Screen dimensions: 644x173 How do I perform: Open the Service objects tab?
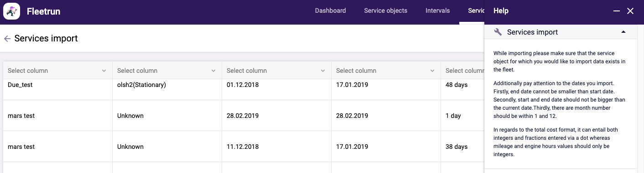pos(385,10)
